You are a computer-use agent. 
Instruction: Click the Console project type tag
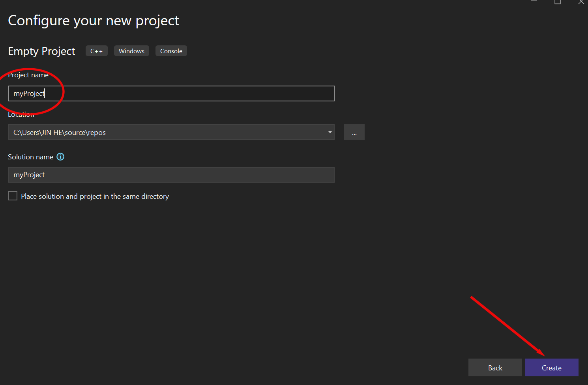click(x=171, y=51)
